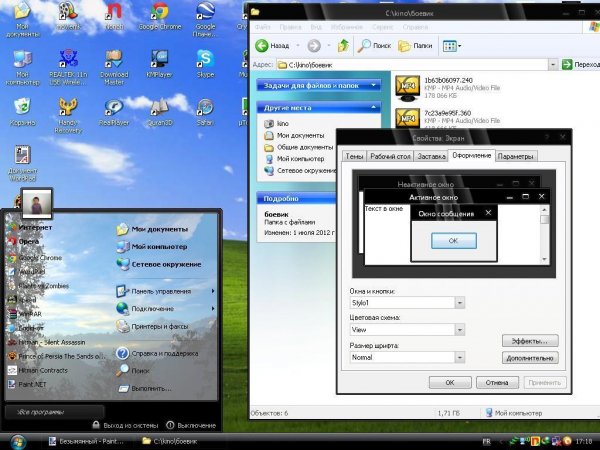This screenshot has height=450, width=600.
Task: Open the Nanoh desktop shortcut
Action: [x=114, y=16]
